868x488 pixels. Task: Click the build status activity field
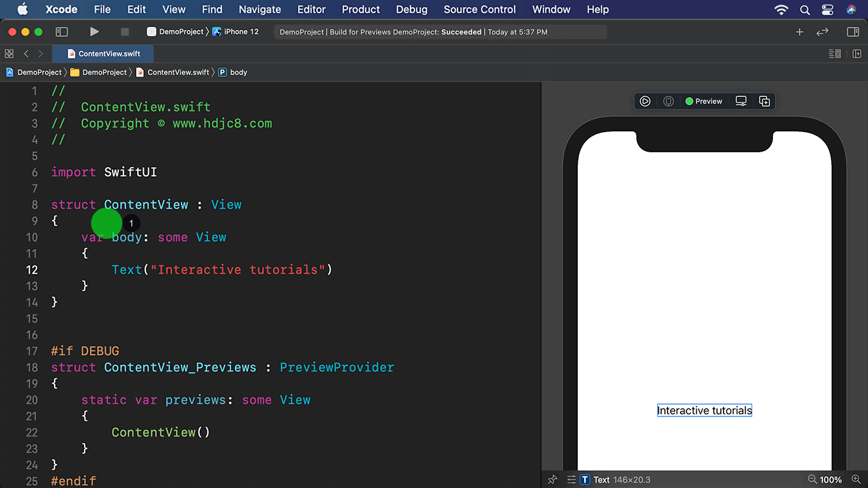(x=440, y=32)
